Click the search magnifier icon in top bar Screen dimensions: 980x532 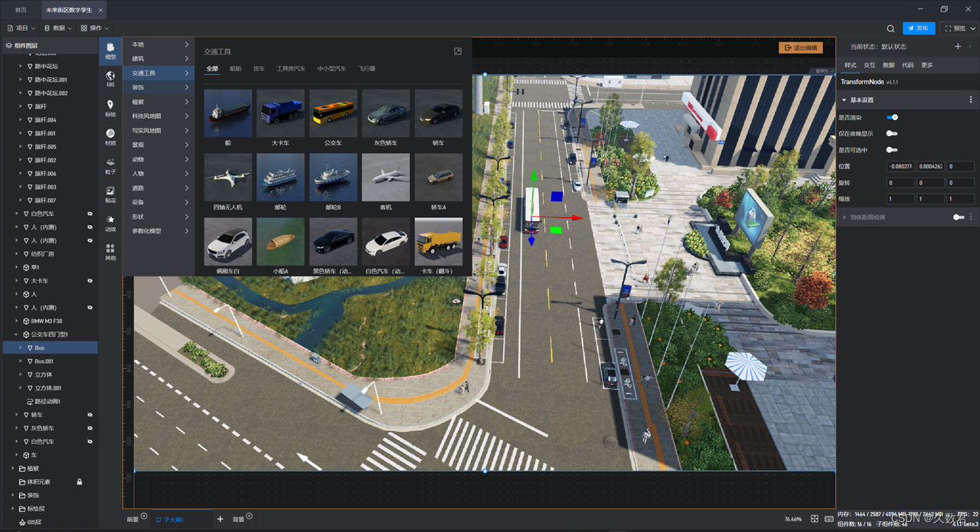tap(890, 28)
